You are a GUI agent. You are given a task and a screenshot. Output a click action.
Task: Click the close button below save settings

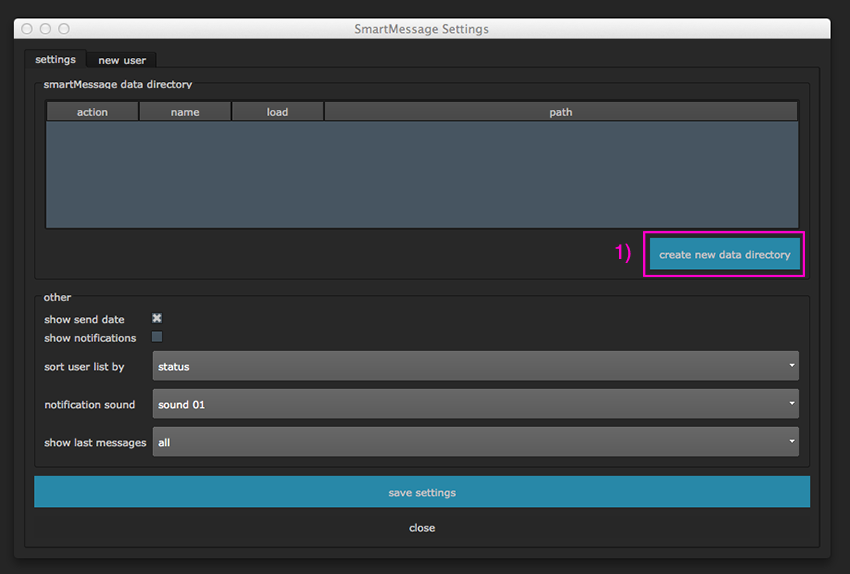tap(422, 528)
